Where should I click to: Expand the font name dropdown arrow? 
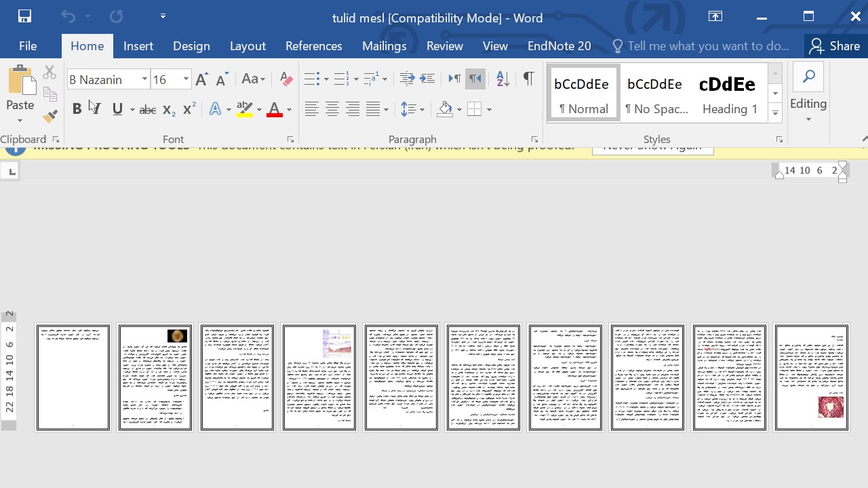(144, 79)
